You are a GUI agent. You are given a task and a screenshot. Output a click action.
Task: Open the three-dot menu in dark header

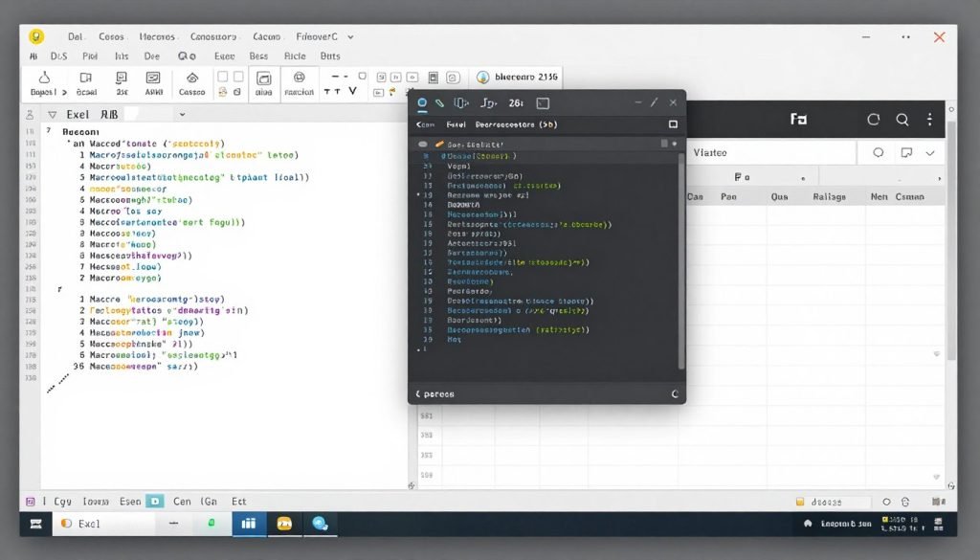click(x=930, y=120)
